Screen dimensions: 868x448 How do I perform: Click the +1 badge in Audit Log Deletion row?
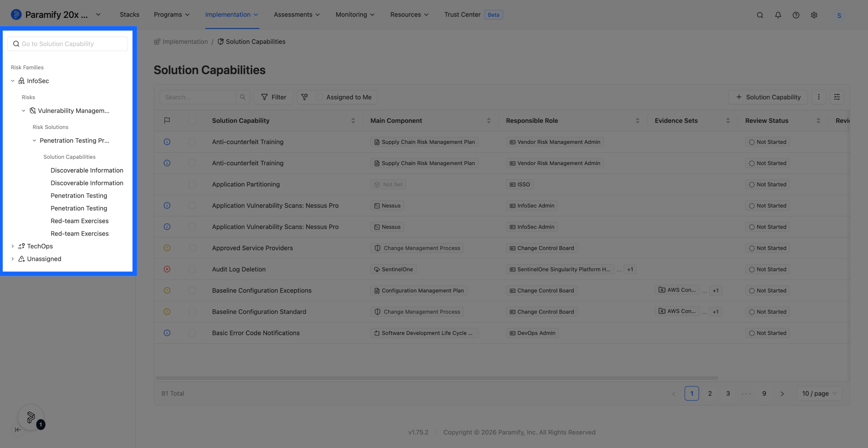coord(630,269)
